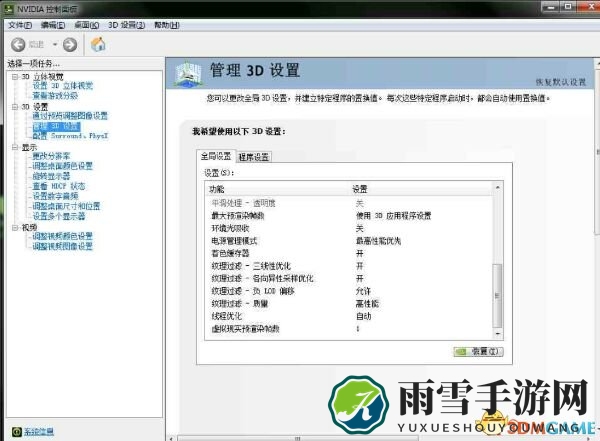Click the NVIDIA title bar app icon
600x441 pixels.
coord(10,8)
